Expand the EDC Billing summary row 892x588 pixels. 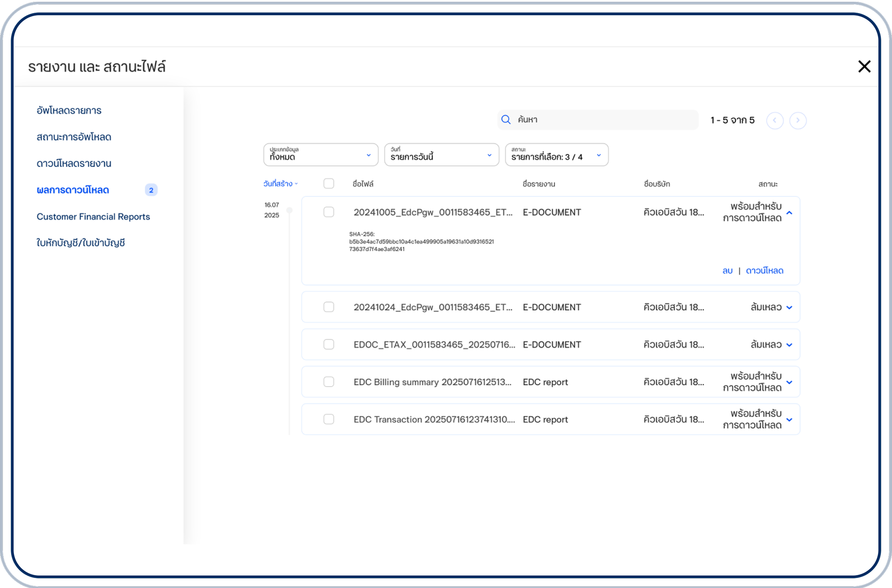789,382
